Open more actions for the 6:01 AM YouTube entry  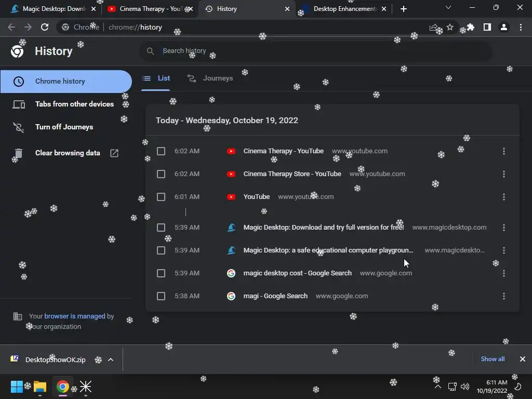coord(504,197)
